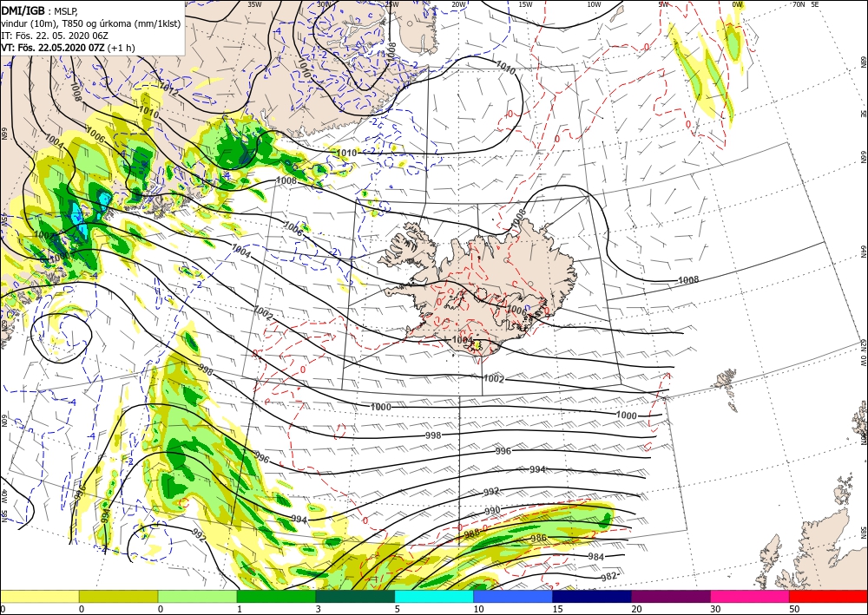Select the purple legend color segment
The image size is (868, 615).
click(x=670, y=596)
